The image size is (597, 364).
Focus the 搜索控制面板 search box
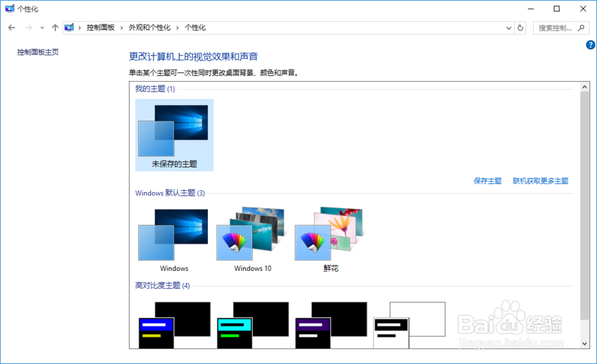(561, 28)
